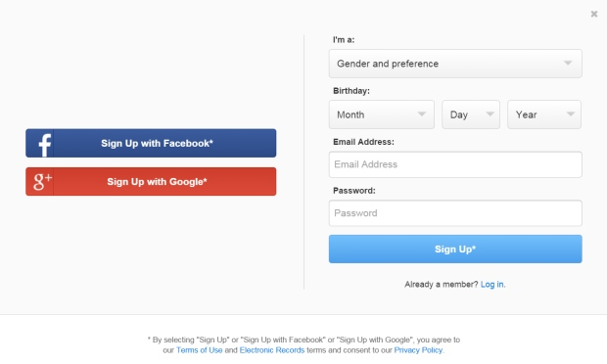Expand the birthday Month dropdown
607x364 pixels.
pyautogui.click(x=382, y=114)
